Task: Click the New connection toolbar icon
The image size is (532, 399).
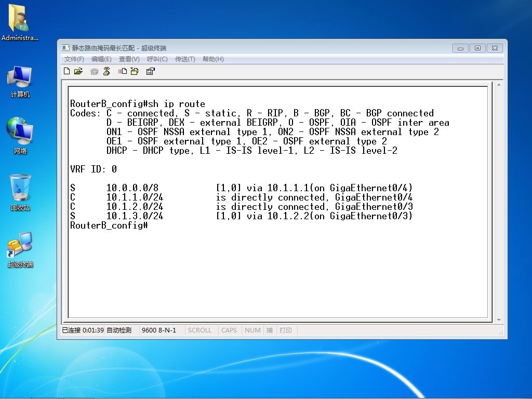Action: (67, 71)
